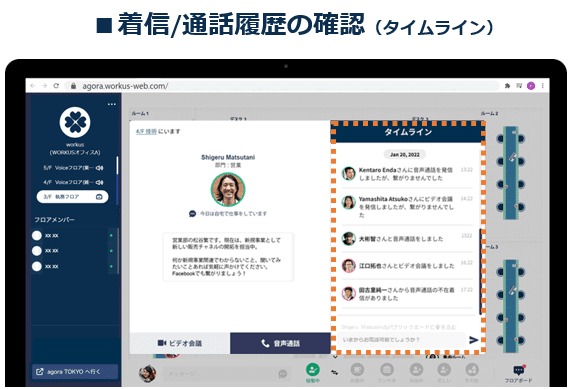Viewport: 569px width, 389px height.
Task: Open the 16:22 video meeting timeline entry
Action: tap(407, 266)
